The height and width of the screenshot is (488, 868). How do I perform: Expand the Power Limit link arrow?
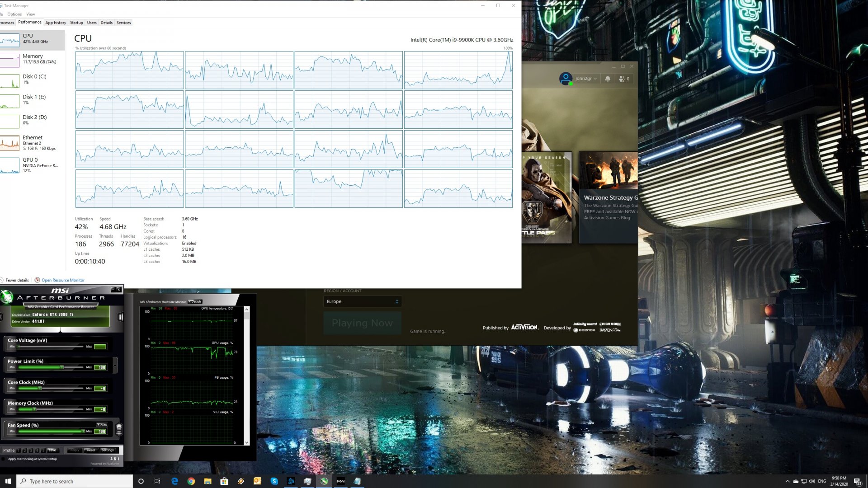tap(115, 365)
